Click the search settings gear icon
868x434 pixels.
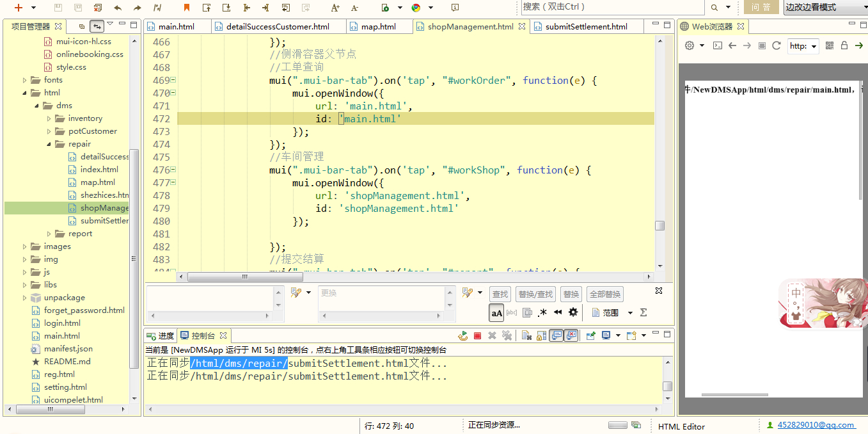pos(573,312)
